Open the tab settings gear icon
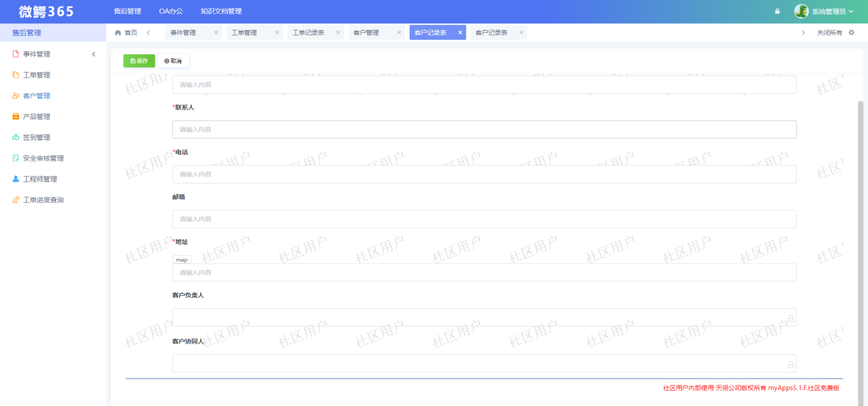This screenshot has height=406, width=868. coord(850,32)
